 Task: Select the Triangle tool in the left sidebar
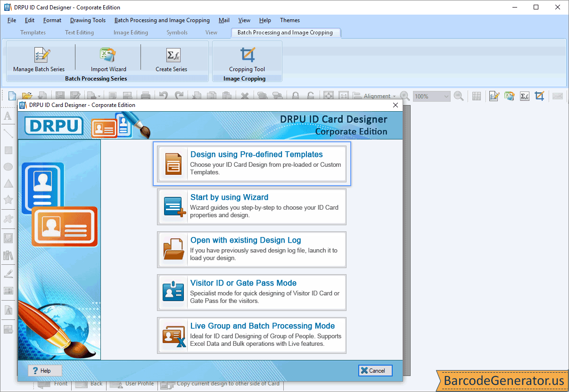point(8,183)
